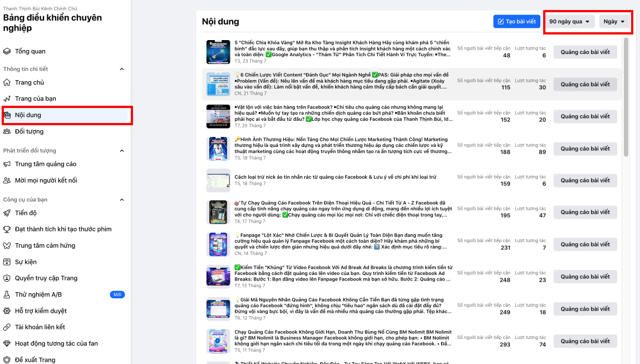Image resolution: width=640 pixels, height=364 pixels.
Task: Click the Đề xuất Trang badge icon
Action: pyautogui.click(x=7, y=360)
